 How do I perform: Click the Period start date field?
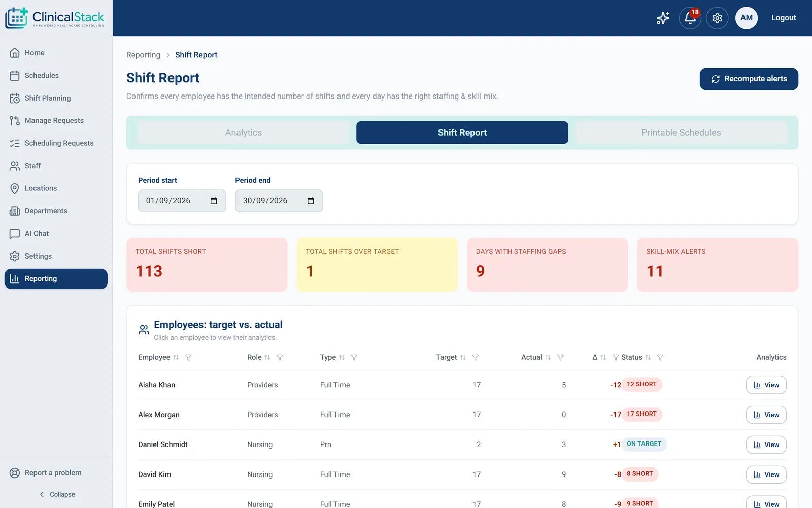coord(182,201)
